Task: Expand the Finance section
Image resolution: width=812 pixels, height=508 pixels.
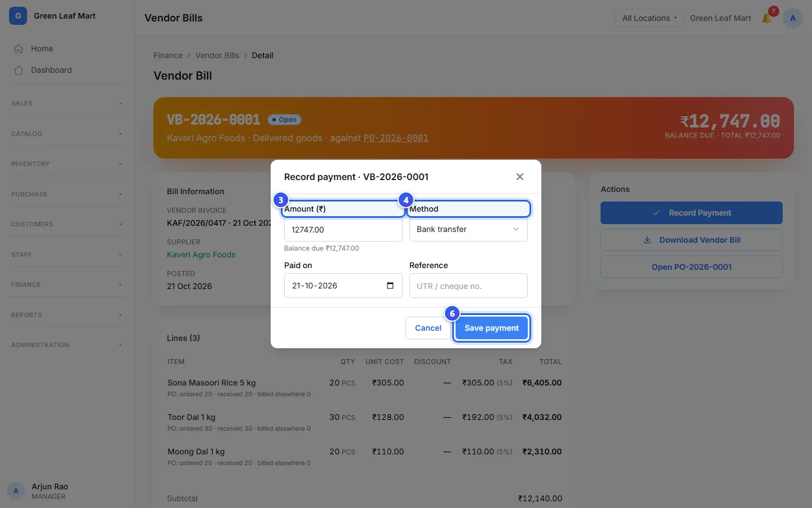Action: point(68,284)
